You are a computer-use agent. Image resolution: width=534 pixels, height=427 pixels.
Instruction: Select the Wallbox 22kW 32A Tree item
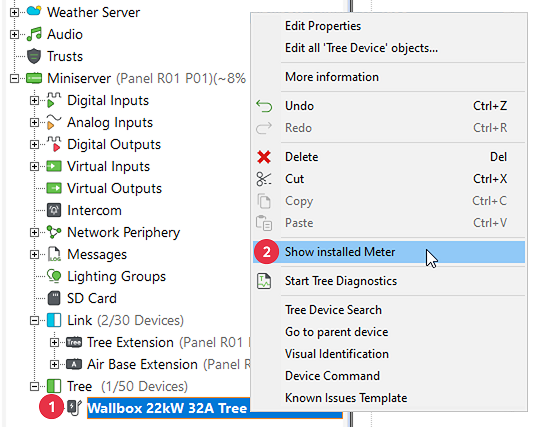167,408
